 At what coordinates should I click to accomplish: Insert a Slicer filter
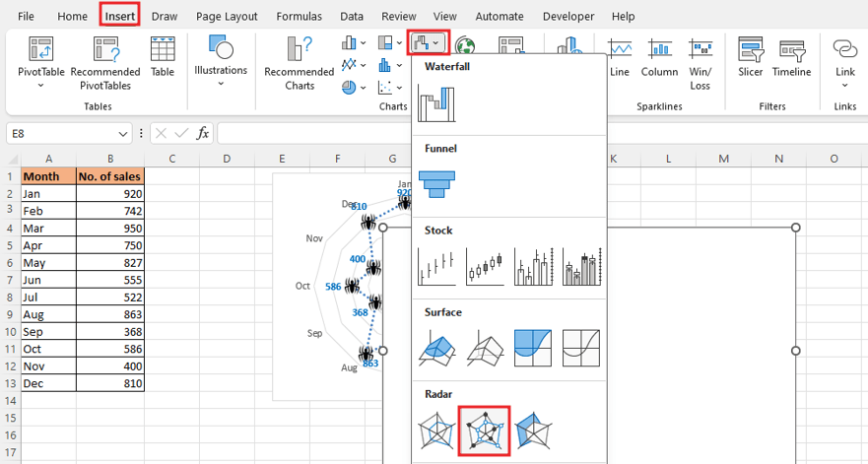point(750,57)
